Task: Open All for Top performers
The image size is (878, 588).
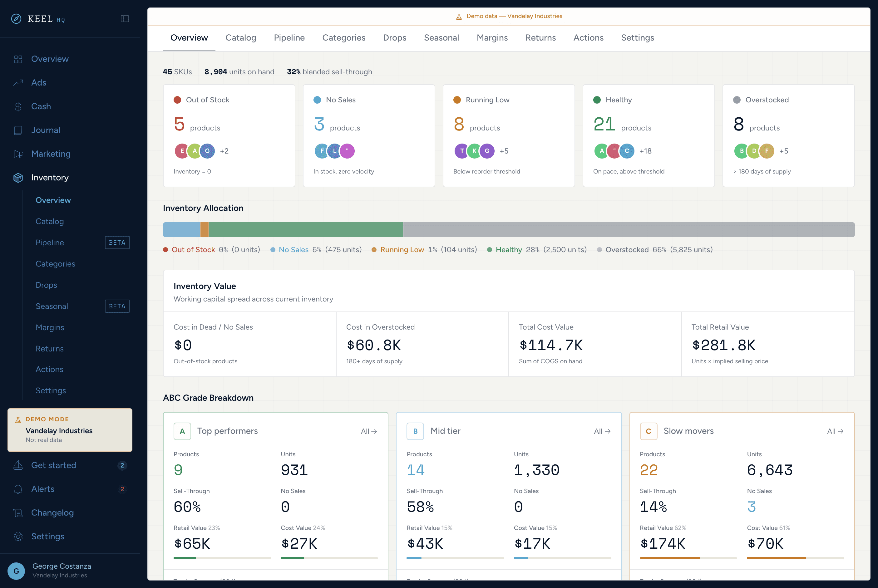Action: [369, 431]
